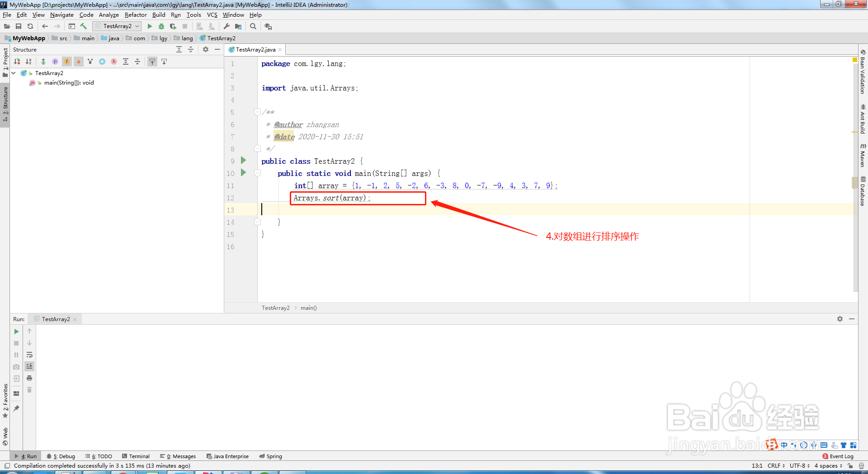Viewport: 868px width, 474px height.
Task: Toggle Show Lambdas filter icon
Action: pyautogui.click(x=114, y=62)
